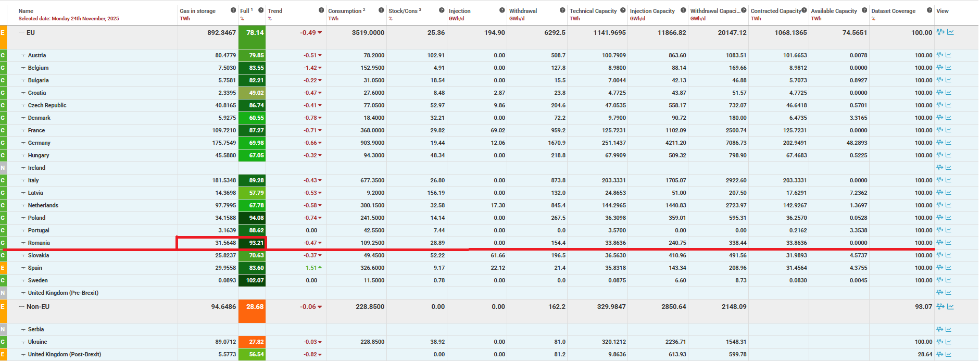Expand the Italy tree row
The width and height of the screenshot is (980, 361).
point(23,180)
